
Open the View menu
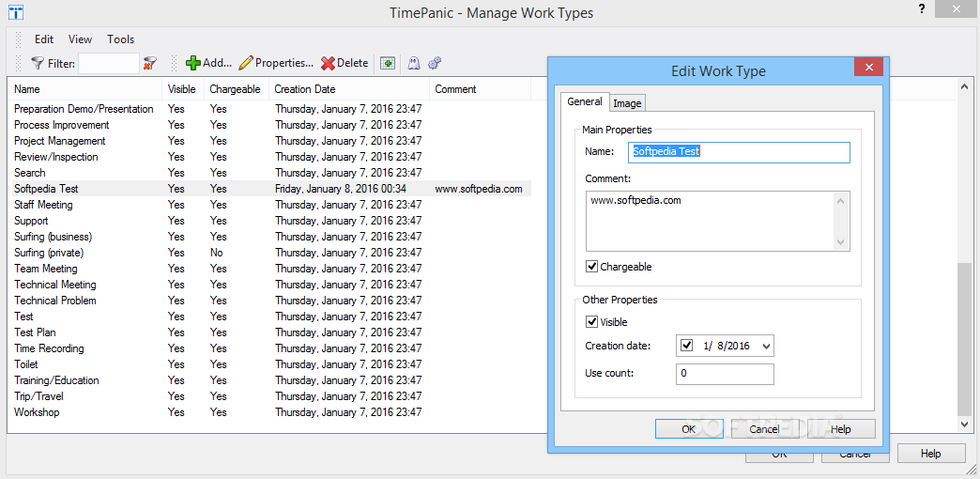[80, 39]
